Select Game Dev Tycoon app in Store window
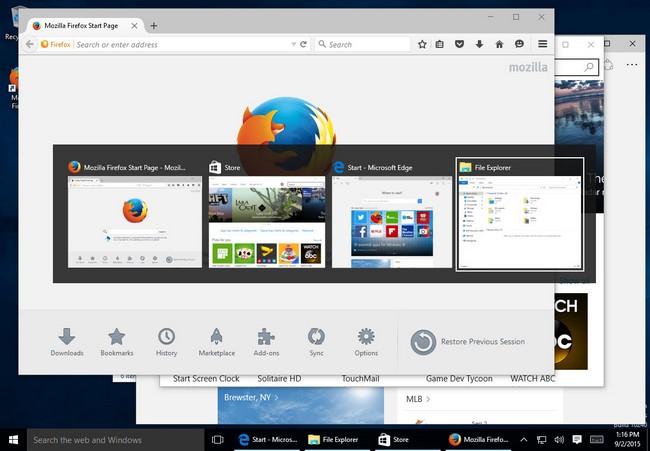The width and height of the screenshot is (650, 451). 459,378
